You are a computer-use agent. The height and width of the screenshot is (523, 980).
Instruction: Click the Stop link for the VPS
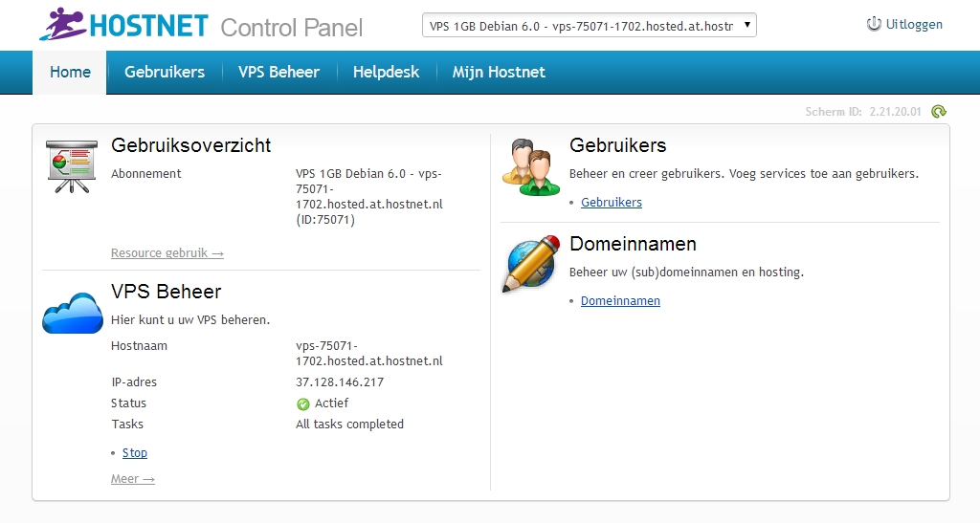135,453
